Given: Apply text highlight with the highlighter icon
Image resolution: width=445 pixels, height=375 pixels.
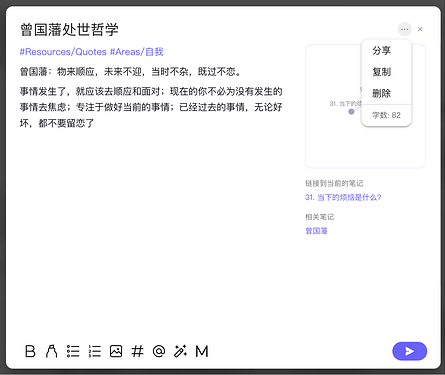Looking at the screenshot, I should [51, 351].
